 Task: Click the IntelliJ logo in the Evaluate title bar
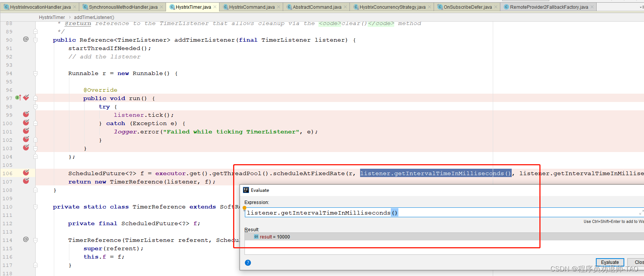pyautogui.click(x=246, y=190)
